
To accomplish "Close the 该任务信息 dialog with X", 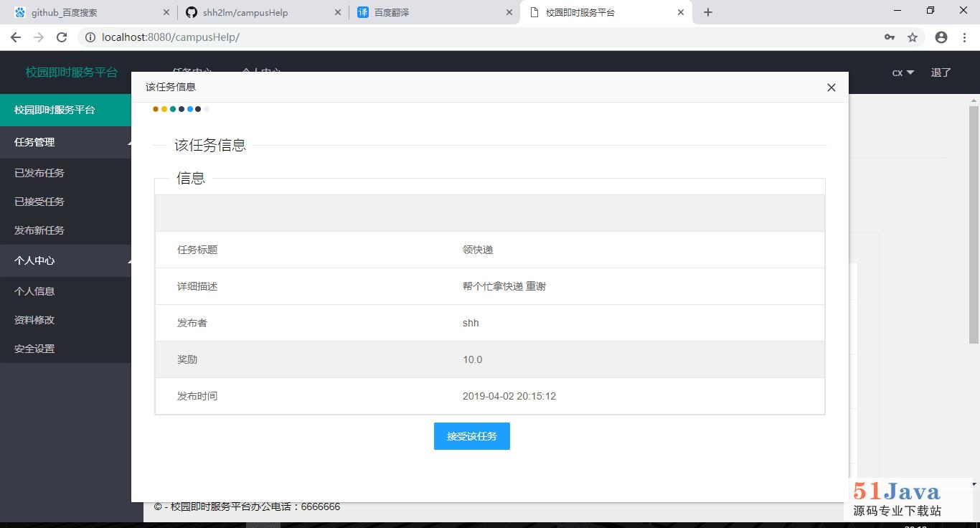I will tap(831, 88).
